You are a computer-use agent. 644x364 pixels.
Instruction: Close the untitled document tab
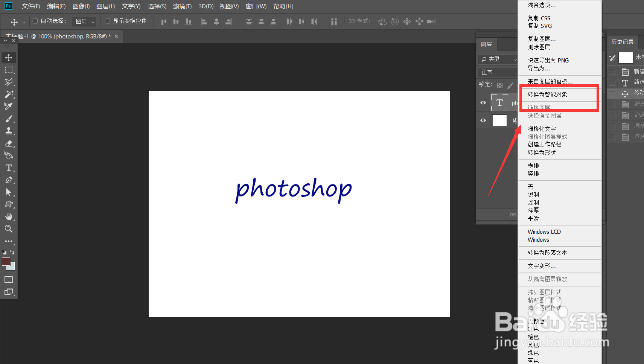point(116,36)
